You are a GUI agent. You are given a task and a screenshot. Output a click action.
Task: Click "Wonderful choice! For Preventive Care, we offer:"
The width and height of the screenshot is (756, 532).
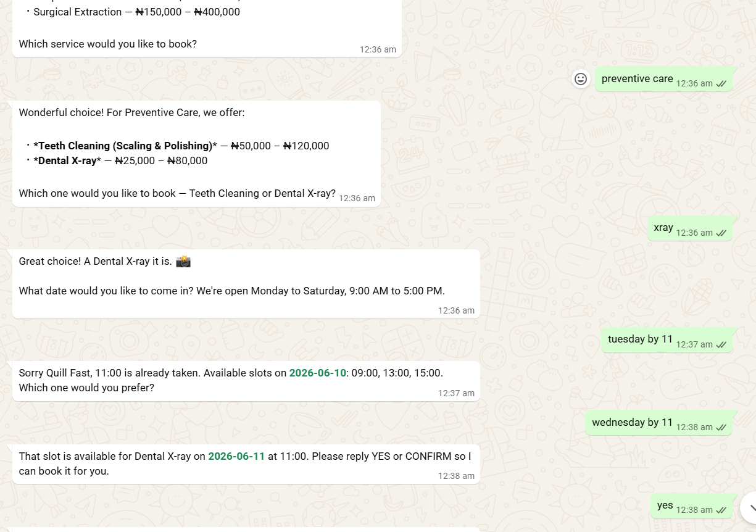point(132,113)
